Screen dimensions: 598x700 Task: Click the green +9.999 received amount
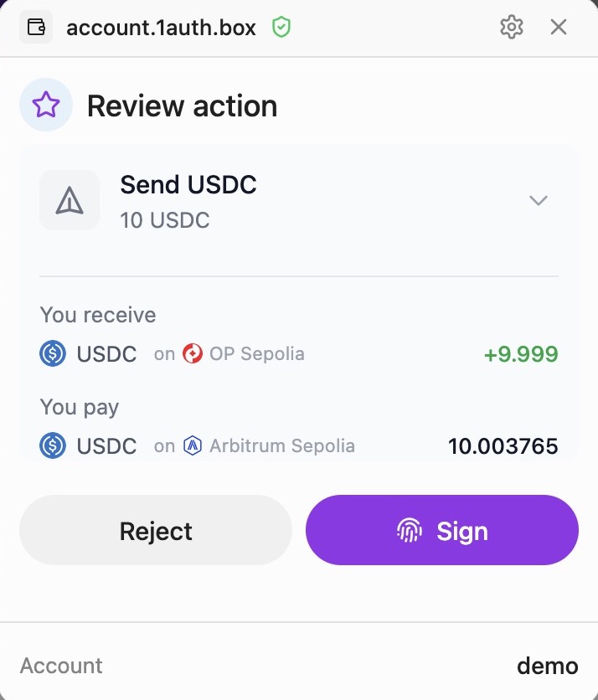[x=521, y=353]
